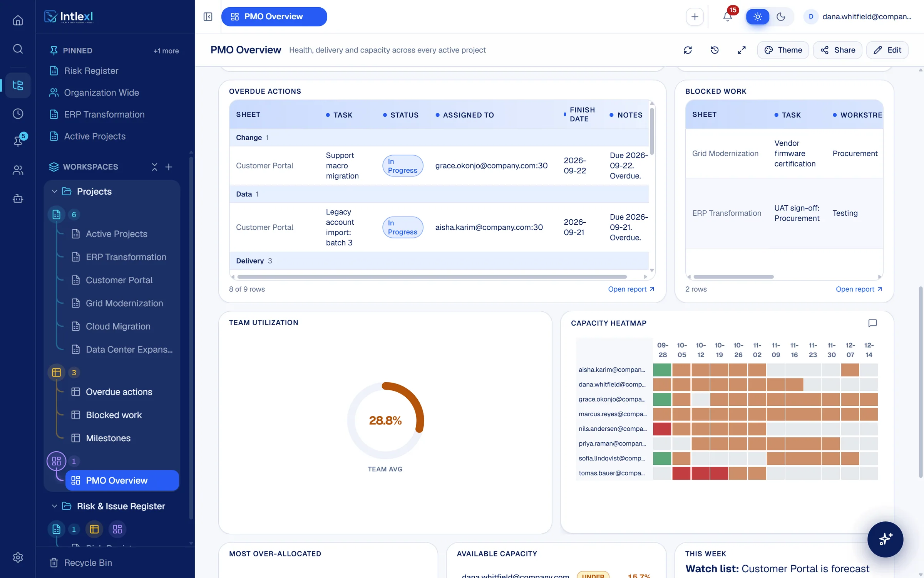Open report link in Overdue Actions
Viewport: 924px width, 578px height.
631,289
